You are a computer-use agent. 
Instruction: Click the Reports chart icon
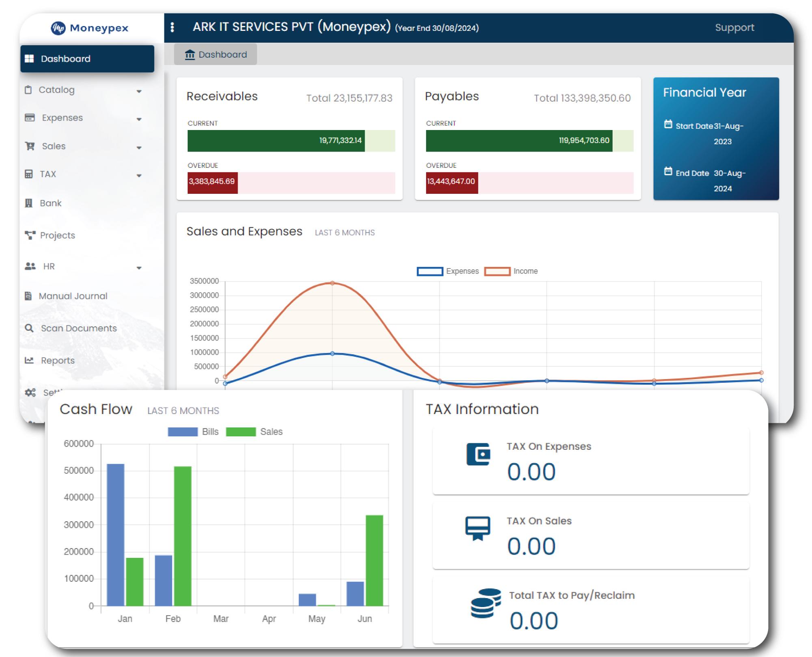(x=29, y=360)
